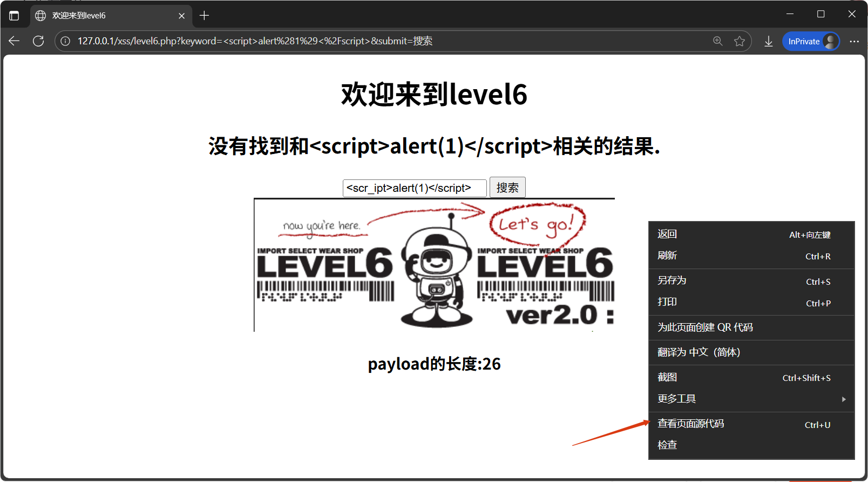View site information icon in address bar

pyautogui.click(x=65, y=41)
